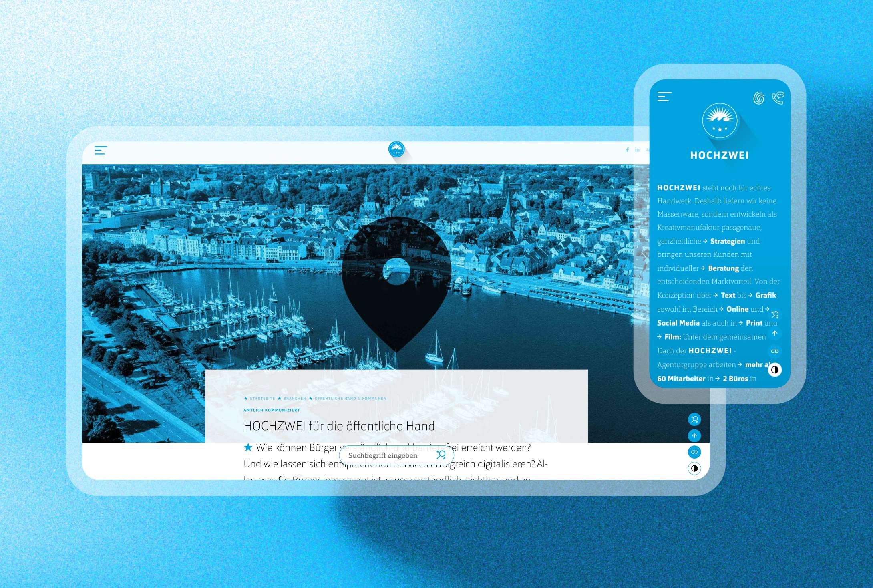Click the "Grafik" link in phone paragraph
The image size is (873, 588).
766,295
